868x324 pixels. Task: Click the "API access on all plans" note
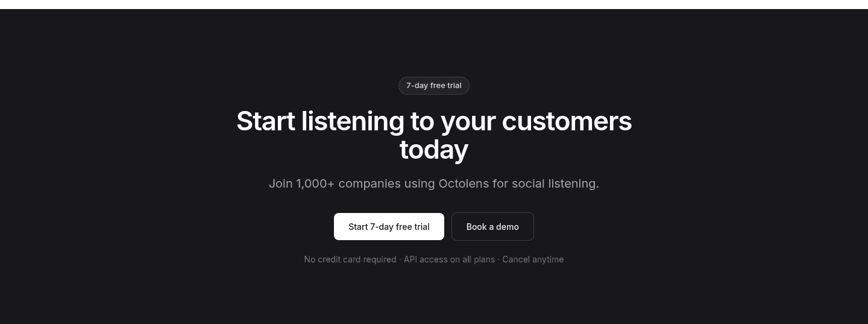[x=449, y=259]
